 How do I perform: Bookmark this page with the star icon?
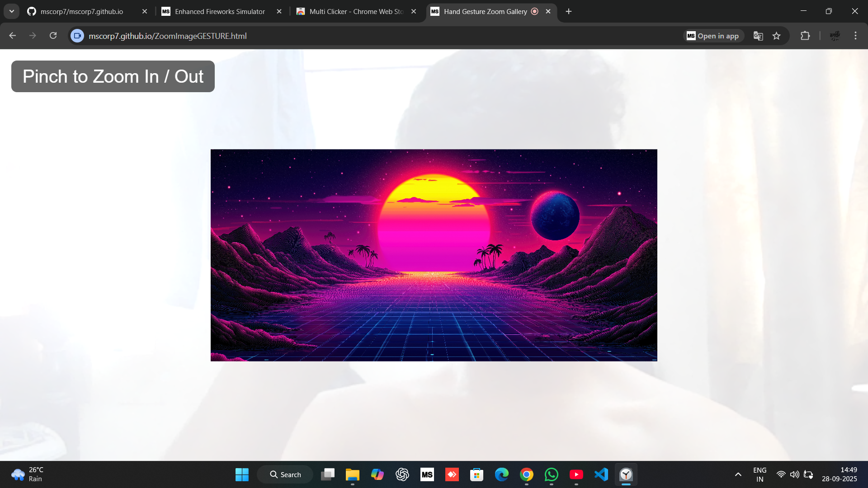point(777,36)
